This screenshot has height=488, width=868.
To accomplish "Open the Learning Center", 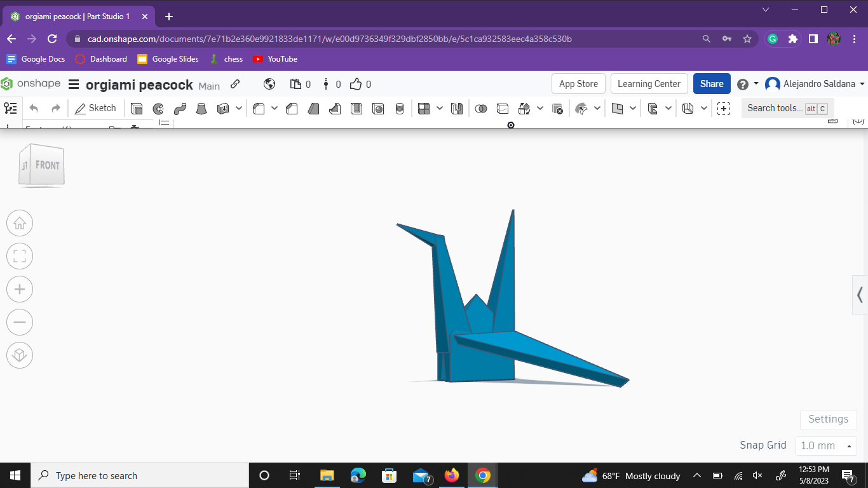I will [x=649, y=83].
